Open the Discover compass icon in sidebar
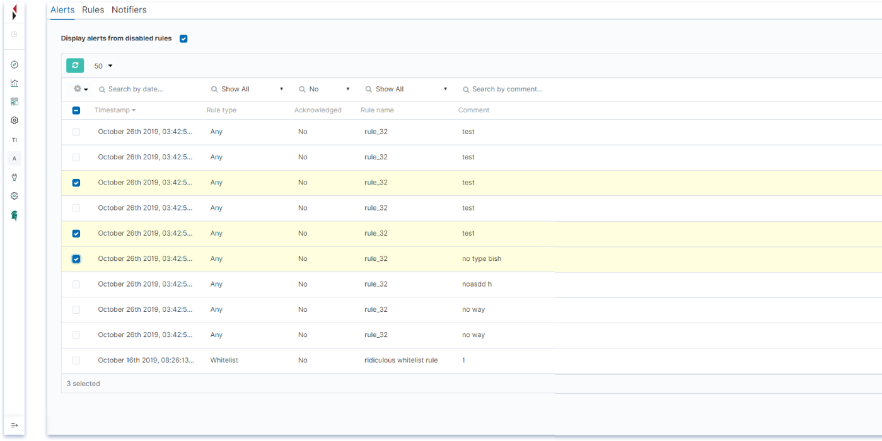 pos(14,64)
